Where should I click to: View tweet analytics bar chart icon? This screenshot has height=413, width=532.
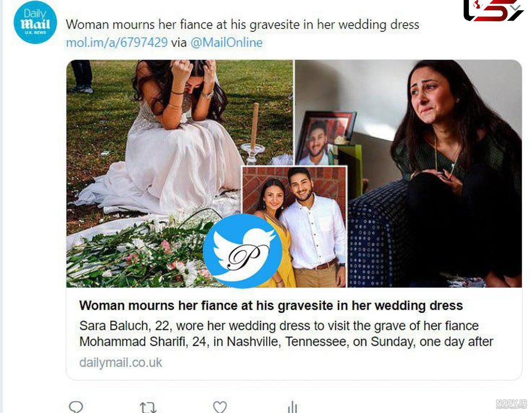pos(292,407)
